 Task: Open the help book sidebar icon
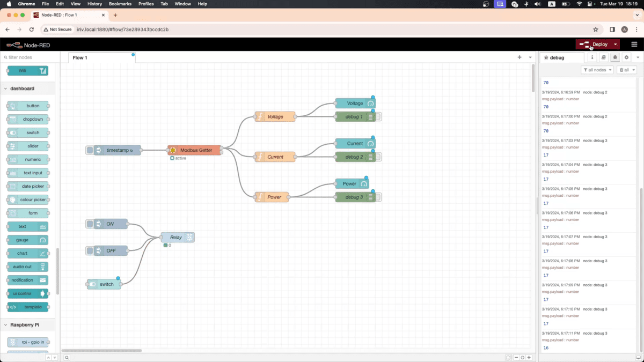click(603, 57)
